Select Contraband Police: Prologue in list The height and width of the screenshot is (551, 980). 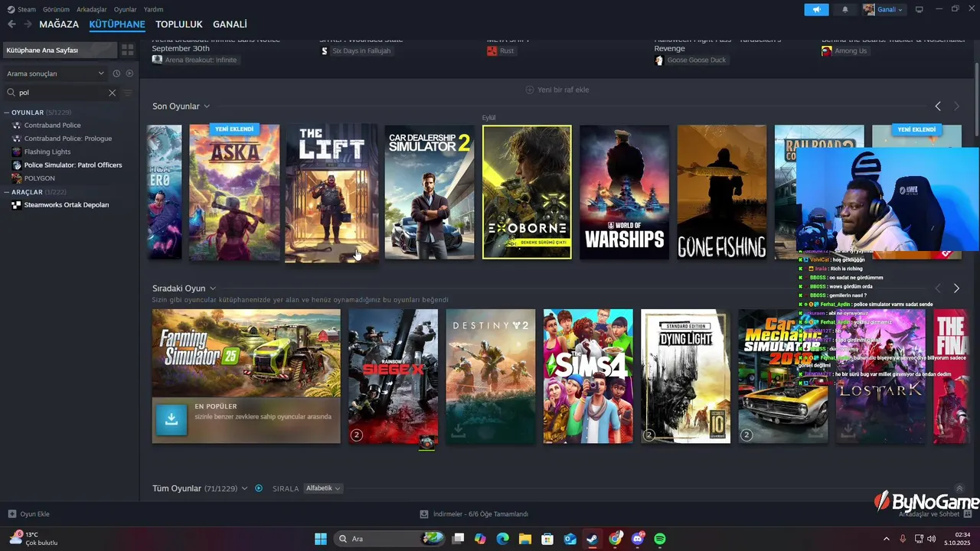tap(70, 139)
